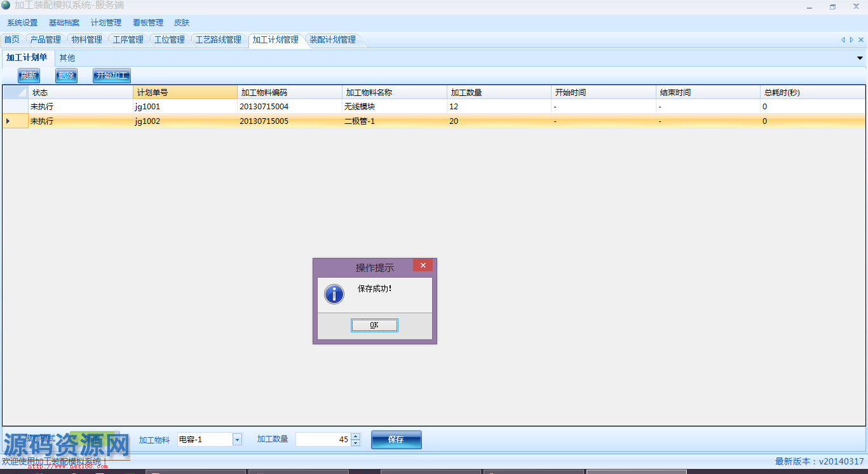The height and width of the screenshot is (474, 868).
Task: Select the jg1002 plan number cell
Action: point(185,121)
